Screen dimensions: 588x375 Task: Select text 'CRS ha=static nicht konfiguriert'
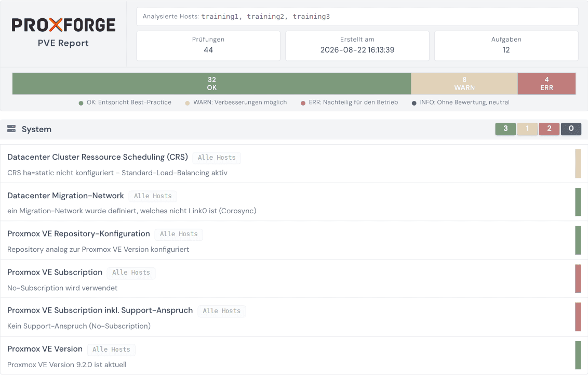tap(60, 173)
